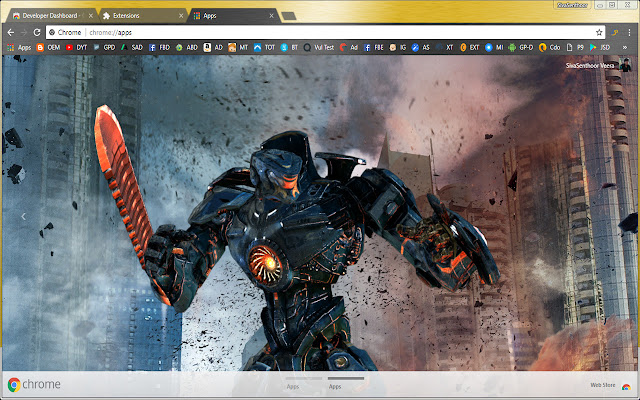Click the Chrome logo at bottom left
The width and height of the screenshot is (640, 400).
tap(34, 384)
